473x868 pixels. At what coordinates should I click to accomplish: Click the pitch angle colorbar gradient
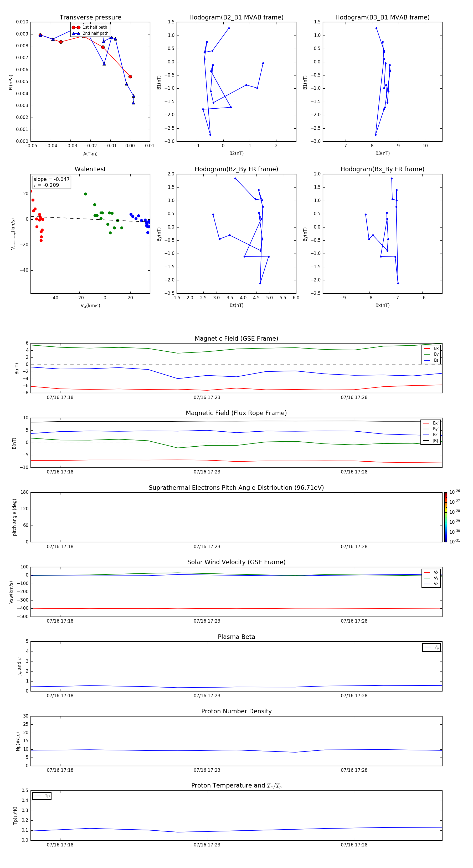click(446, 517)
